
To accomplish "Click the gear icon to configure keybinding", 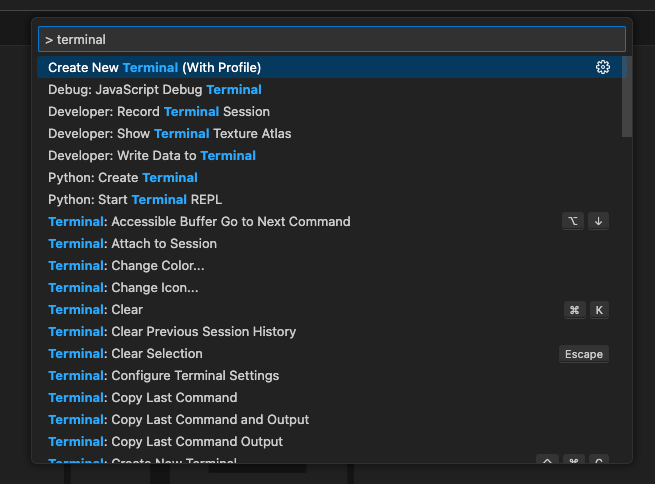I will point(602,67).
